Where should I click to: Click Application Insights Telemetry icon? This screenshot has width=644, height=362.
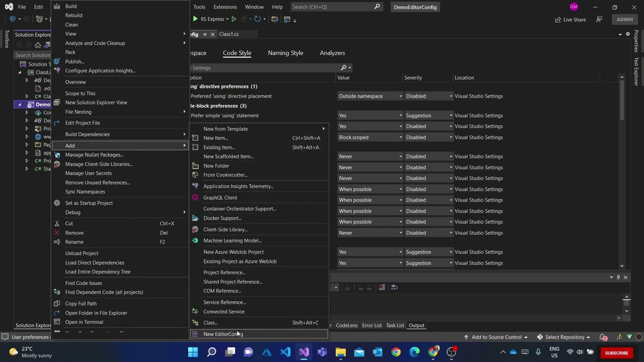pyautogui.click(x=195, y=186)
